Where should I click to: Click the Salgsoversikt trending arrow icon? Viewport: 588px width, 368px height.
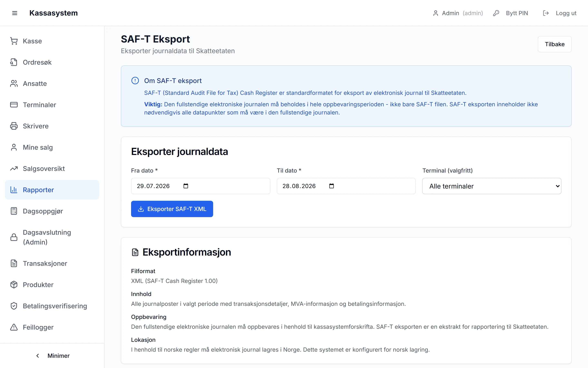(14, 168)
